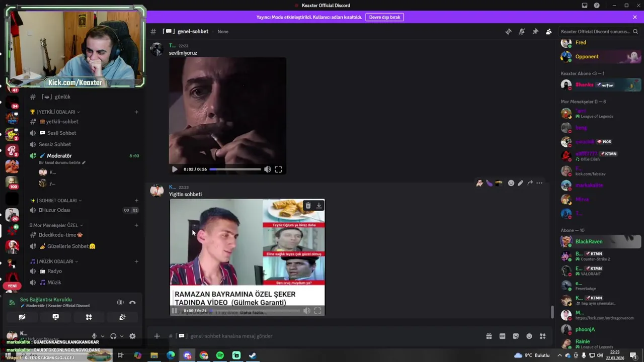Image resolution: width=644 pixels, height=362 pixels.
Task: Open pinned messages
Action: pyautogui.click(x=535, y=31)
